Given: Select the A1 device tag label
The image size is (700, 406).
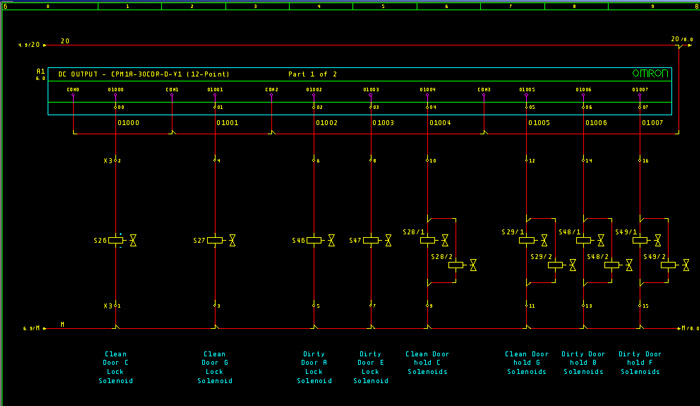Looking at the screenshot, I should (40, 72).
